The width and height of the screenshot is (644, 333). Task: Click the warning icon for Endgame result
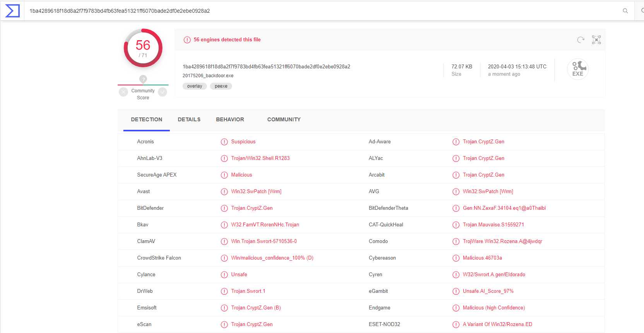(456, 308)
